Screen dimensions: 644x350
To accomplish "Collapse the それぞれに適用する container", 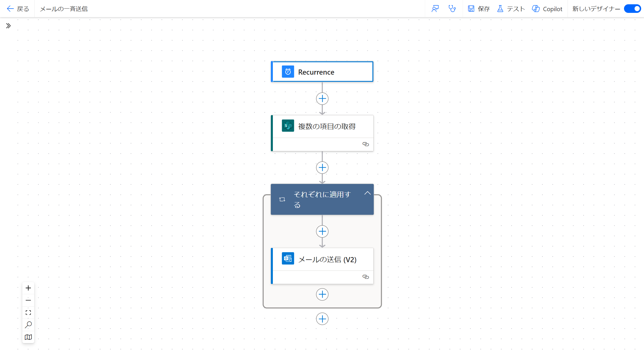I will [367, 193].
